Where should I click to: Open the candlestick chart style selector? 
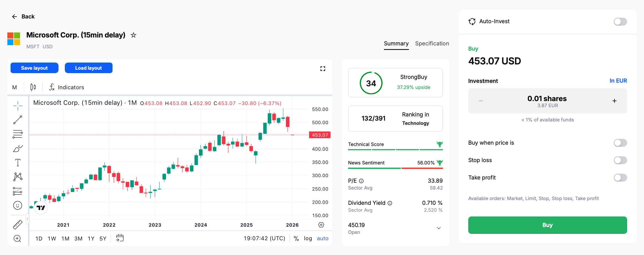pyautogui.click(x=33, y=87)
